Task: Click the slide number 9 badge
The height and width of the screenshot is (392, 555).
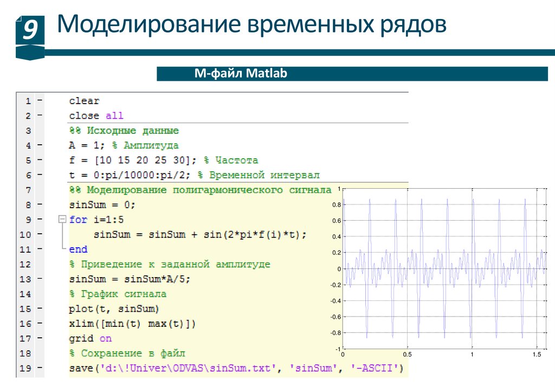Action: [29, 32]
